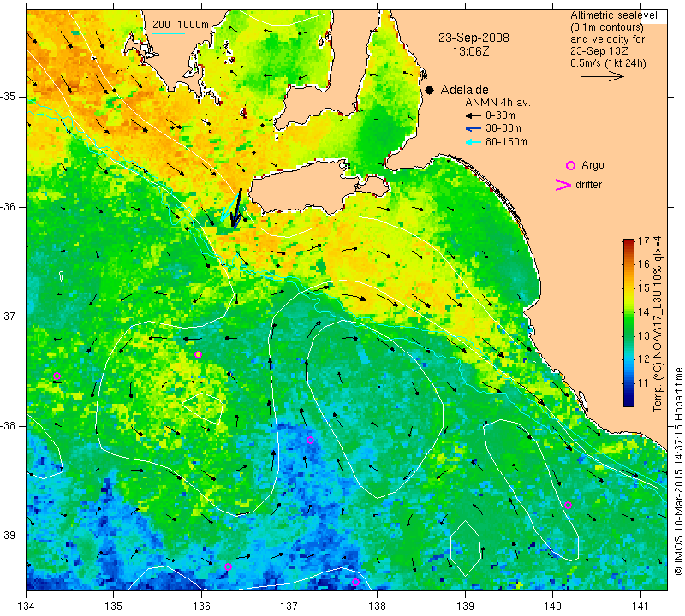Screen dimensions: 685x616
Task: Click the longitude label 139
Action: coord(465,606)
